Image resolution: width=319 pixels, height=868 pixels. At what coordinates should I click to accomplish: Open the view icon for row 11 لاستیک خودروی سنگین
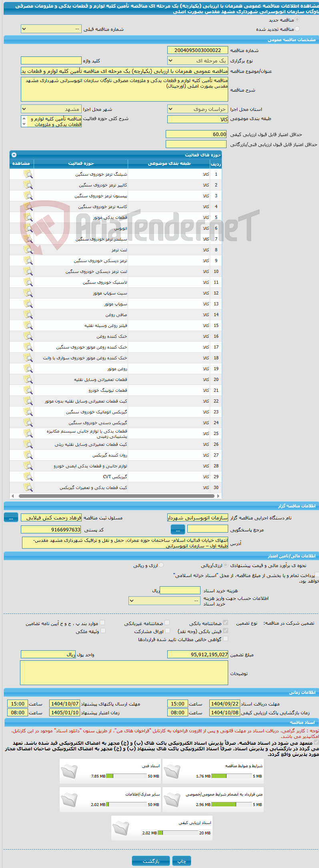[28, 282]
